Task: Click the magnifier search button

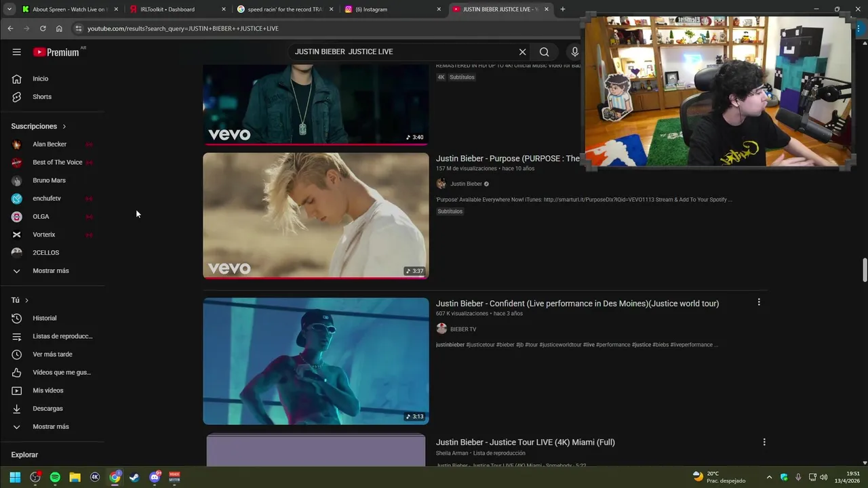Action: [544, 52]
